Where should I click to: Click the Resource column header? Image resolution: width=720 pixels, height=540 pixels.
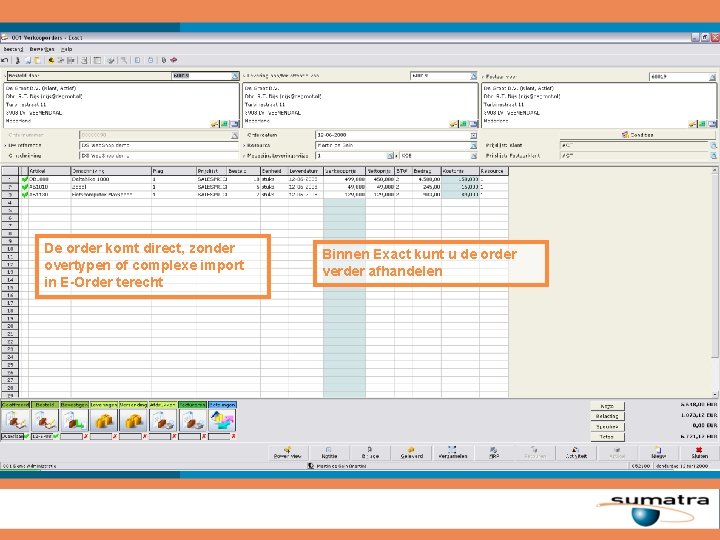[494, 171]
